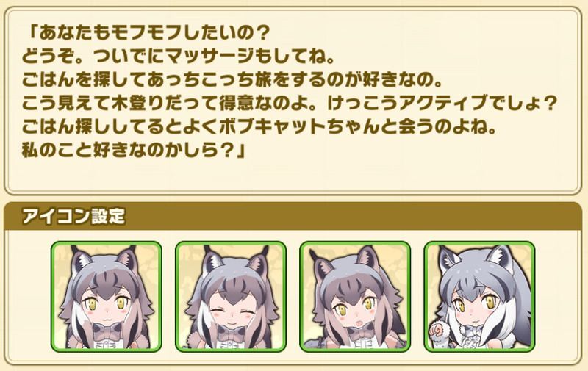Select the neutral-face brown-haired character icon

point(107,297)
